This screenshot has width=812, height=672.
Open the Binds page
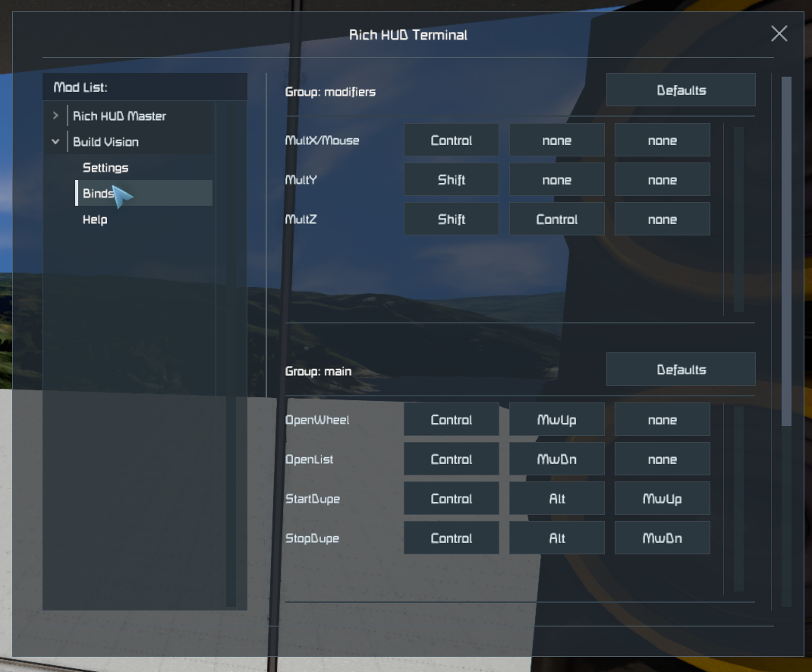point(144,193)
